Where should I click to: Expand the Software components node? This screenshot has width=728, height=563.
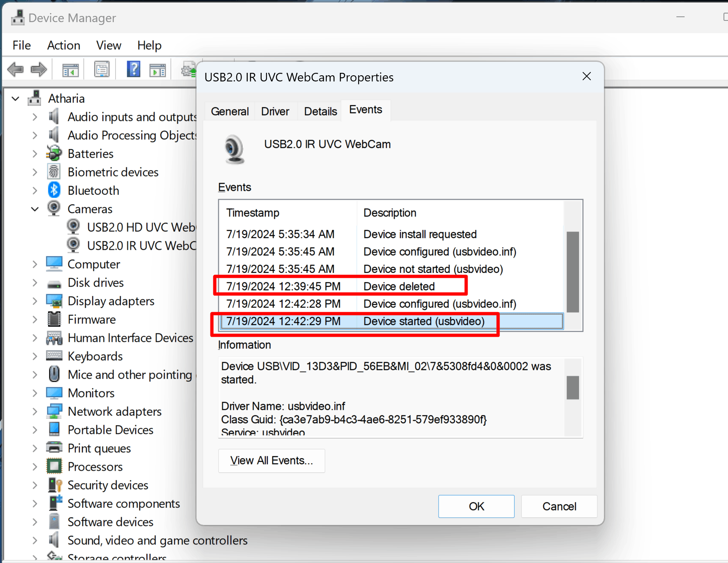(x=35, y=504)
